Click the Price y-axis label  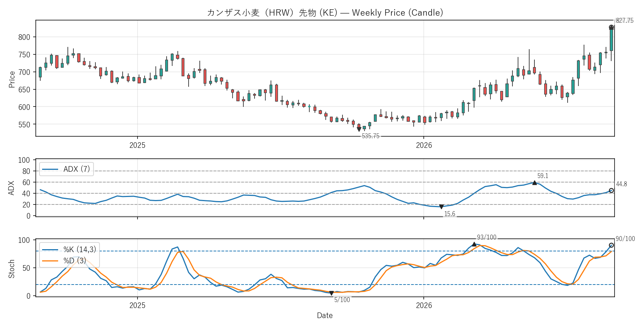[x=12, y=79]
